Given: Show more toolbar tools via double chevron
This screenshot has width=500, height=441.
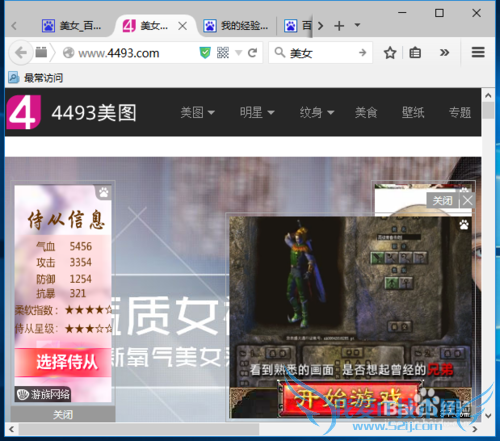Looking at the screenshot, I should [x=444, y=52].
